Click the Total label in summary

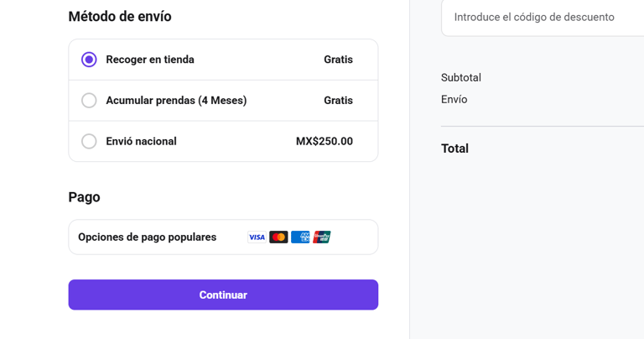coord(454,149)
